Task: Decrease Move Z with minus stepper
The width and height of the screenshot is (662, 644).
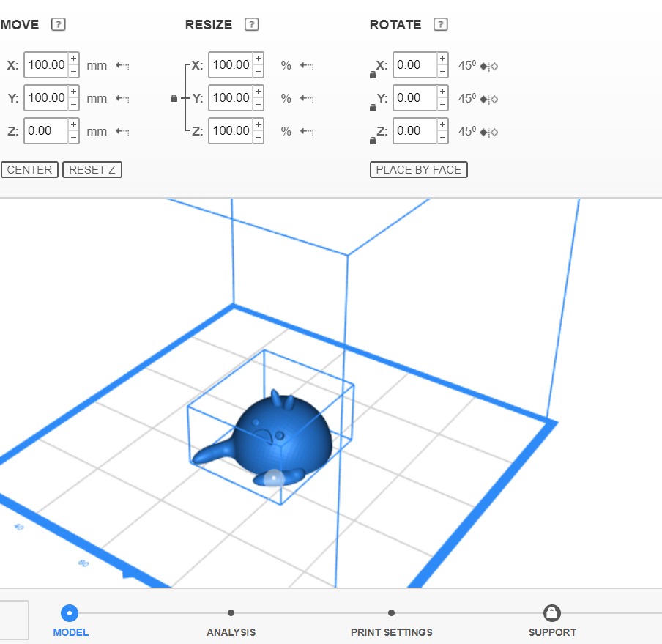Action: click(x=73, y=137)
